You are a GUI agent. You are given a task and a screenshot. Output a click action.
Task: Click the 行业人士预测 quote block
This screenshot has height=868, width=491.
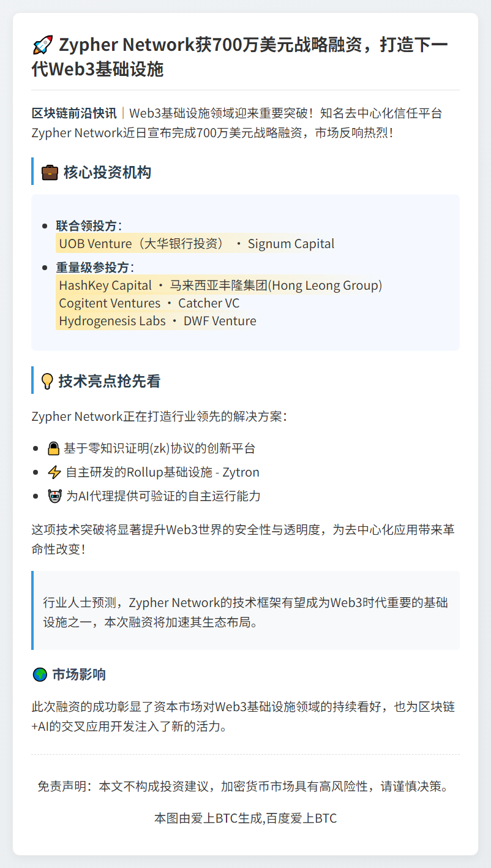245,612
